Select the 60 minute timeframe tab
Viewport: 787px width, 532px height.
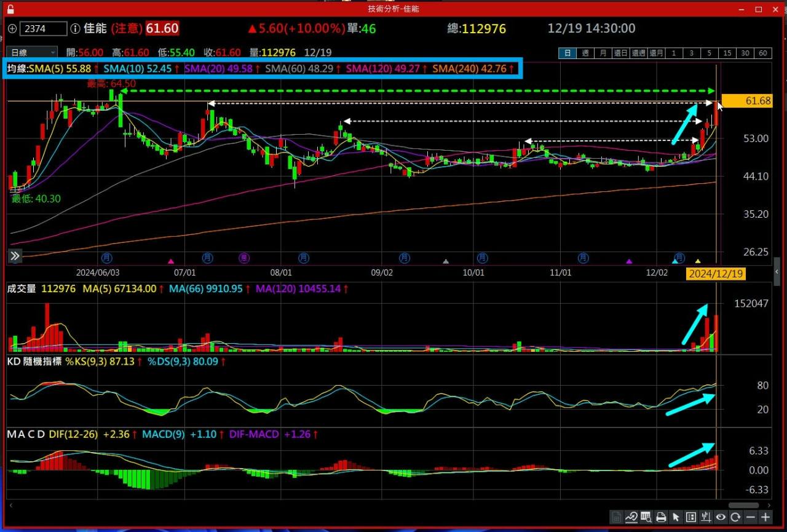point(763,54)
